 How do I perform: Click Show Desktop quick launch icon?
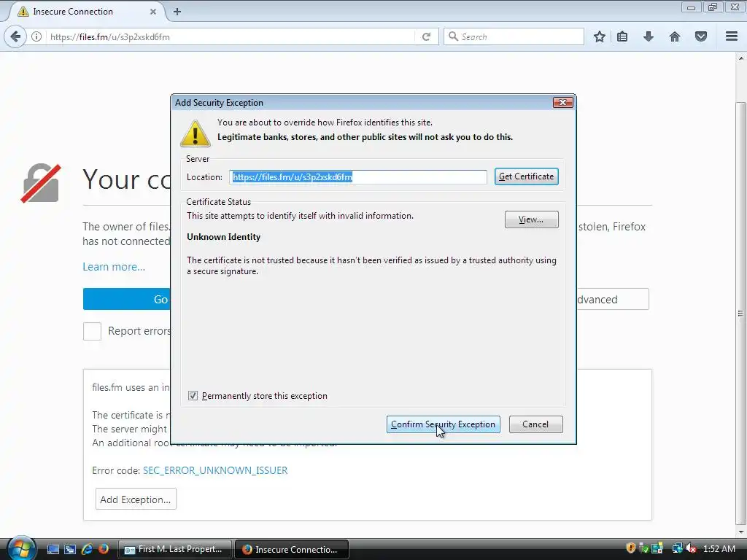(x=53, y=549)
